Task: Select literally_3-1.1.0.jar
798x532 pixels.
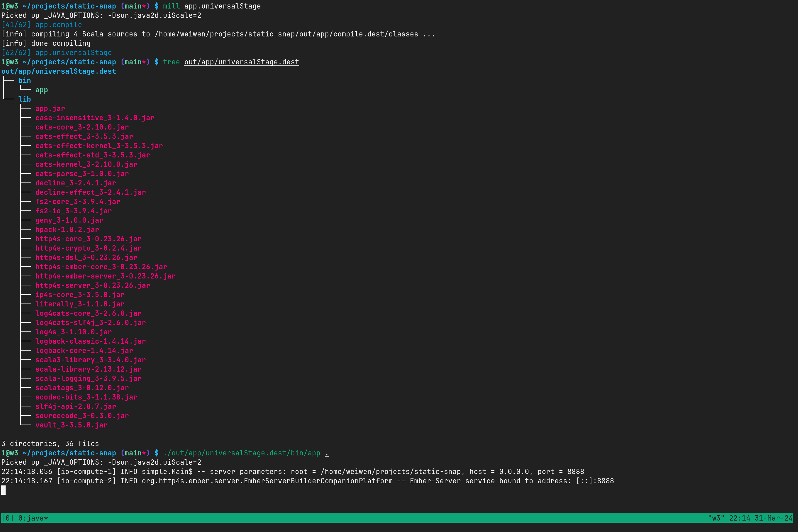Action: click(x=80, y=304)
